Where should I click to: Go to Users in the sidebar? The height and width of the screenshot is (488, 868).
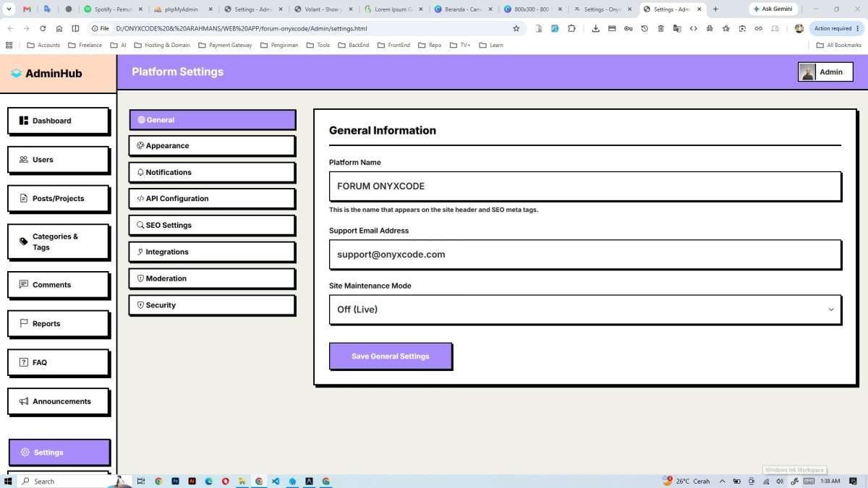(58, 160)
